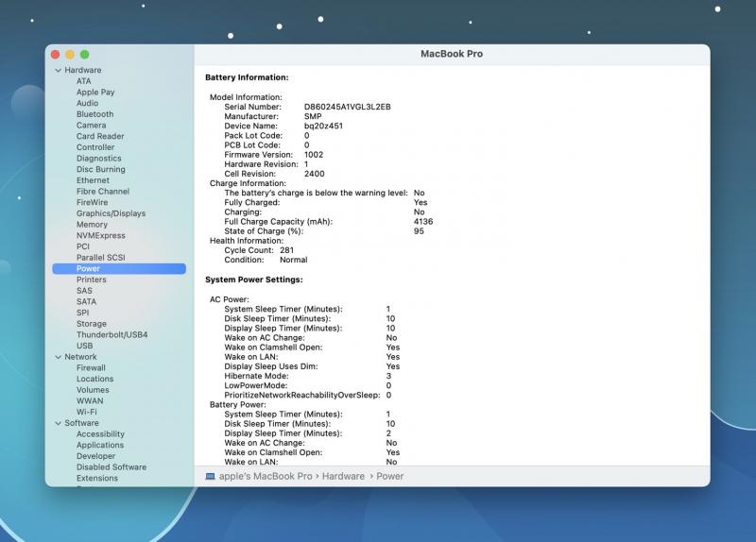Click Power in the path bar

[x=390, y=477]
